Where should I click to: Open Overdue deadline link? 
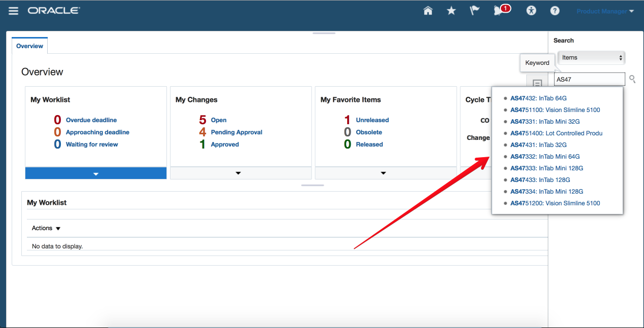tap(91, 120)
